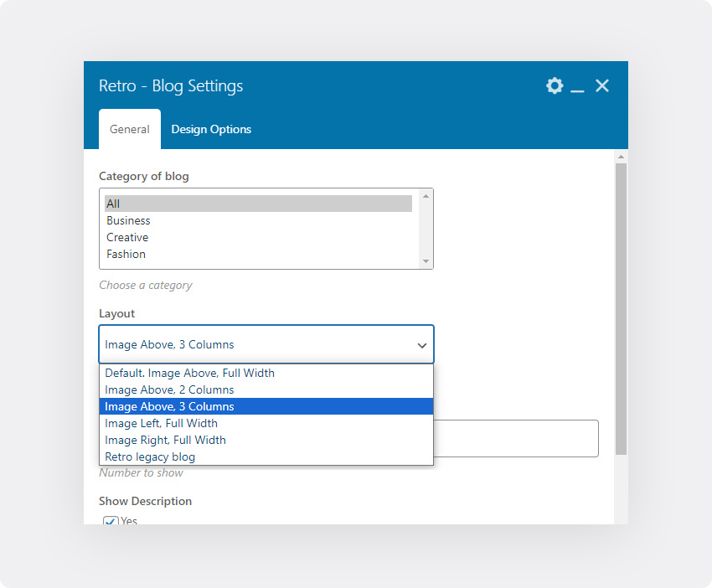This screenshot has height=588, width=712.
Task: Choose Image Above, 3 Columns option in list
Action: click(x=266, y=406)
